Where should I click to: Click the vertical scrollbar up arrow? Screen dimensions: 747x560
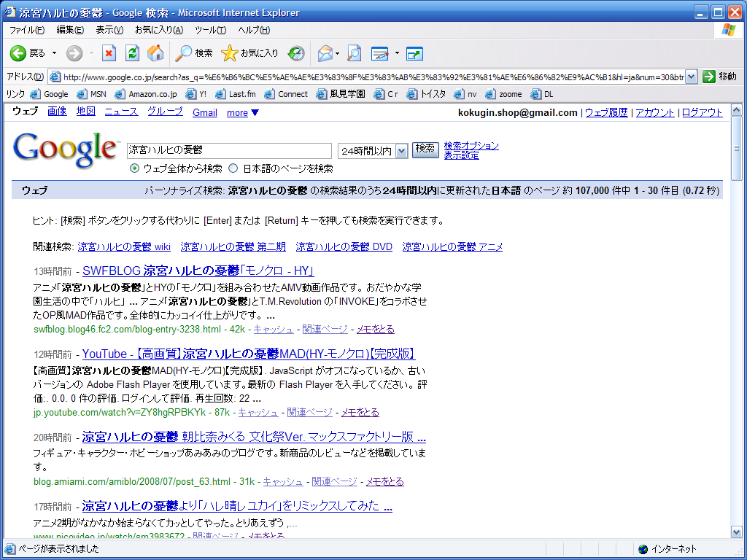tap(737, 110)
